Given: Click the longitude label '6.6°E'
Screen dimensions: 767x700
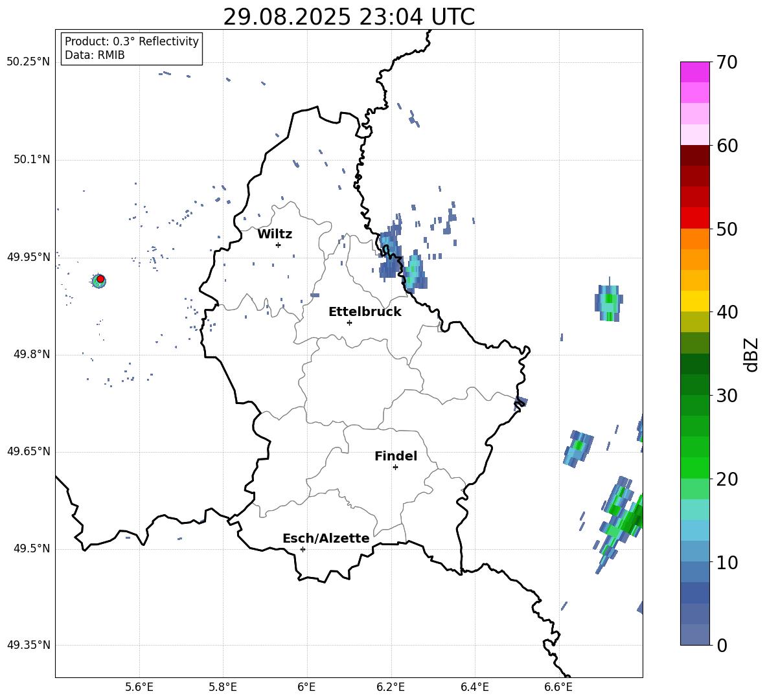Looking at the screenshot, I should pos(558,687).
